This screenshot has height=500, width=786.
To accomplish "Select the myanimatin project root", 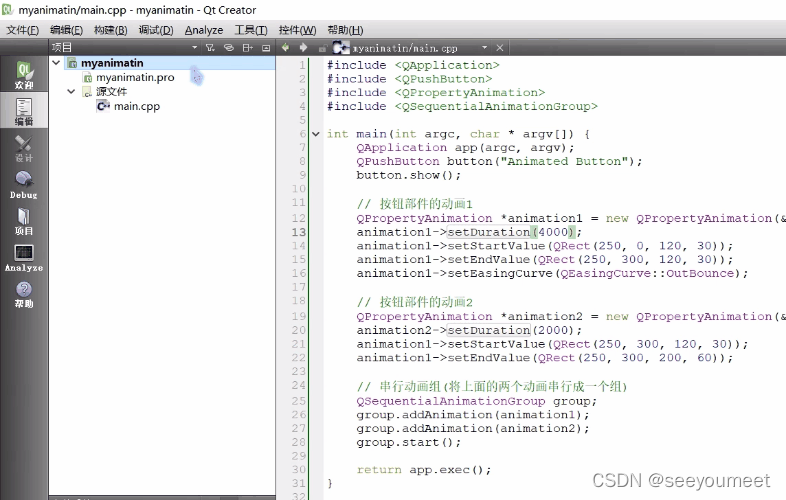I will [x=112, y=63].
